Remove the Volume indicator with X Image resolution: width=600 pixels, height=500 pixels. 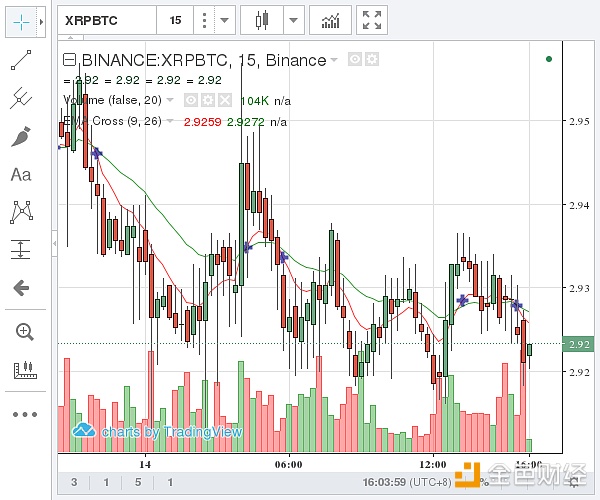(225, 100)
